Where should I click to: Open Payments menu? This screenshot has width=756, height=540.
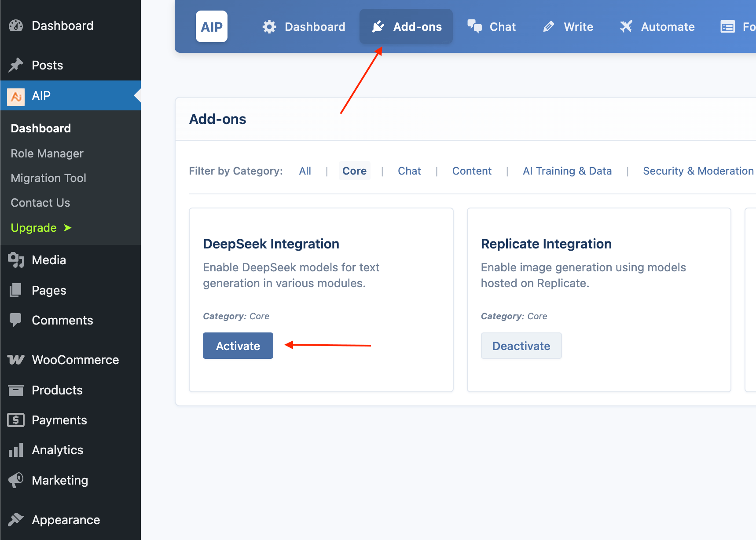point(70,420)
